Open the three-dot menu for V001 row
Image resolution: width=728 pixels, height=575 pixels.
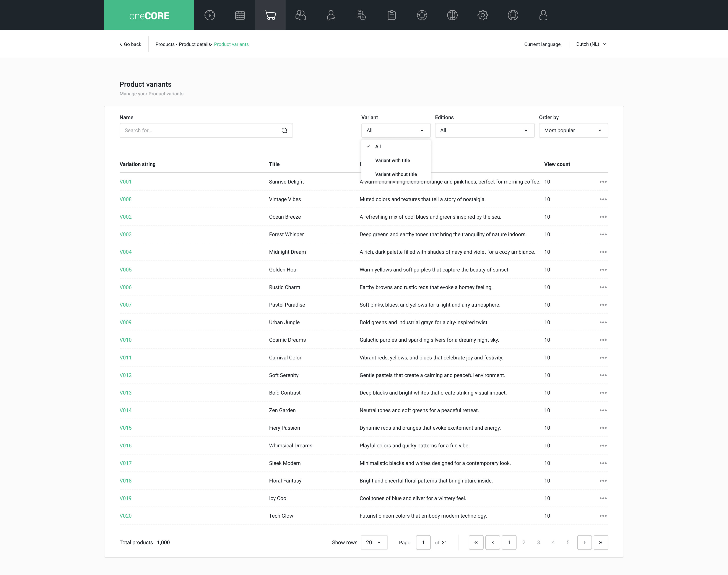click(603, 182)
